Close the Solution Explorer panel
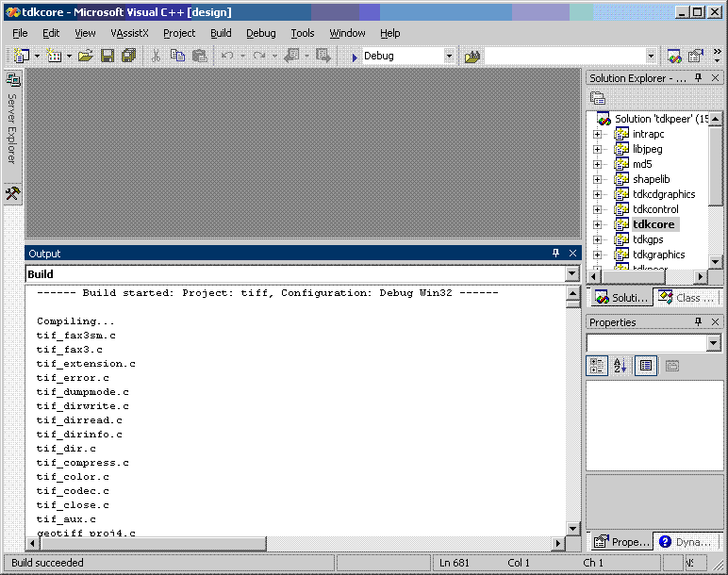 pos(716,78)
